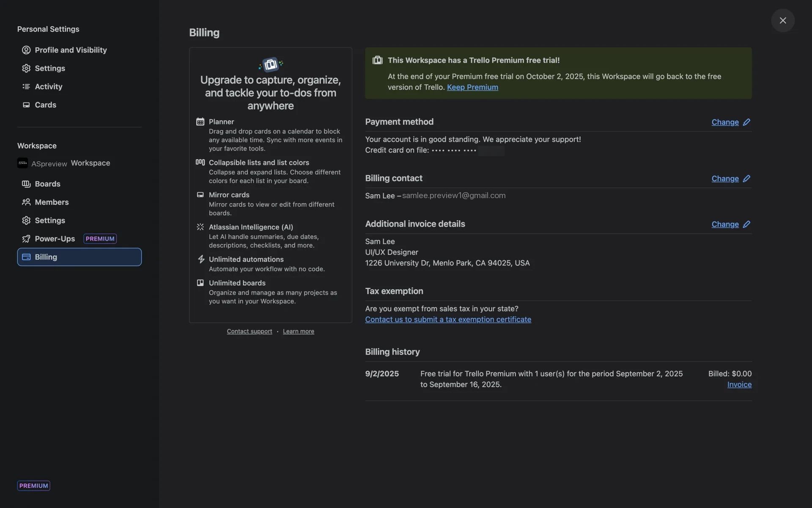The height and width of the screenshot is (508, 812).
Task: Click pencil icon next to Payment method Change
Action: pyautogui.click(x=746, y=122)
